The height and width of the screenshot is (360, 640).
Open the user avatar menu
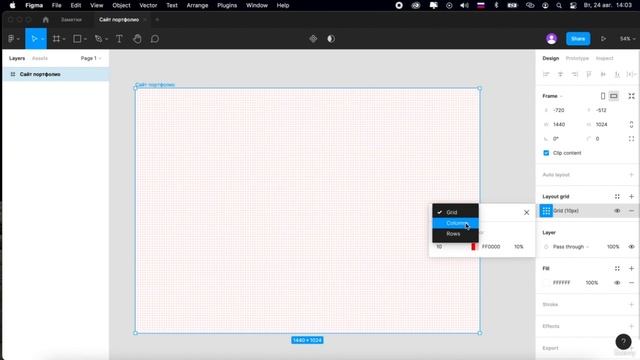point(551,39)
